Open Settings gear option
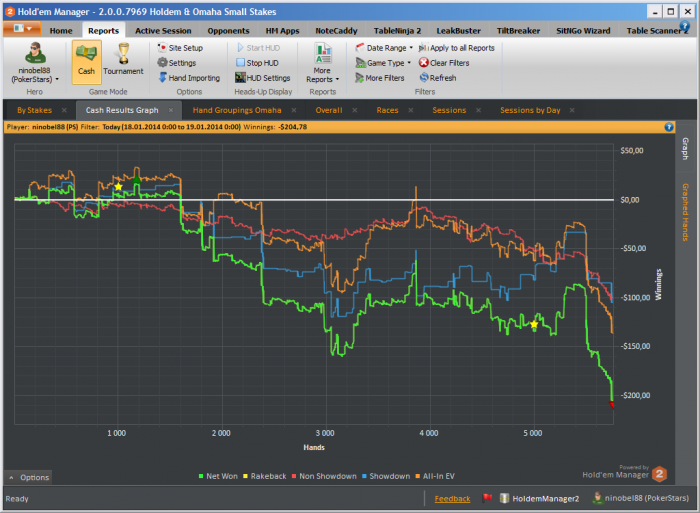The image size is (700, 513). 177,63
